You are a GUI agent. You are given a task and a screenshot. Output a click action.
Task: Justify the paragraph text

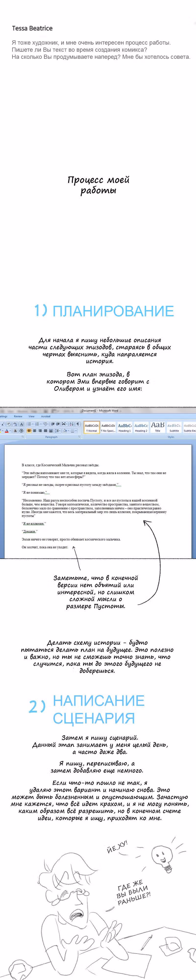click(x=46, y=431)
